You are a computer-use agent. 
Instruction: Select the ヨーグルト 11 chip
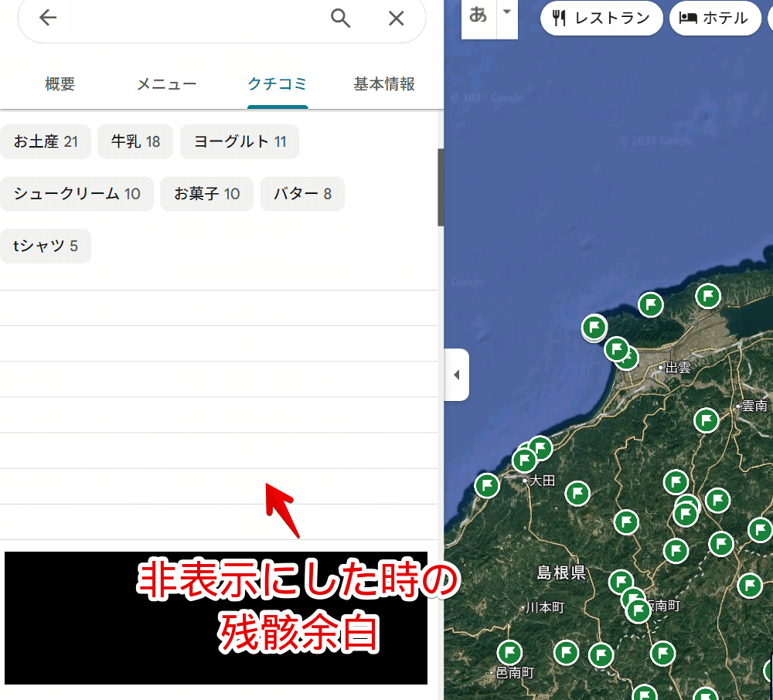click(240, 142)
